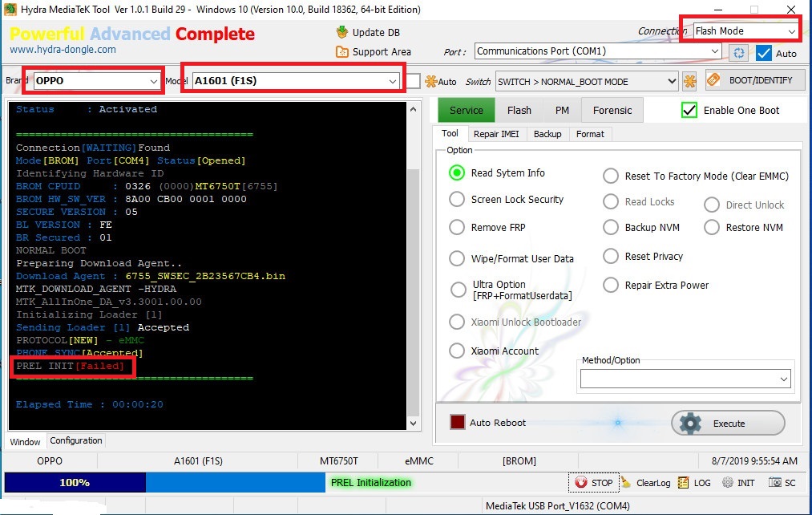
Task: Open the Format sub-tab
Action: click(x=590, y=134)
